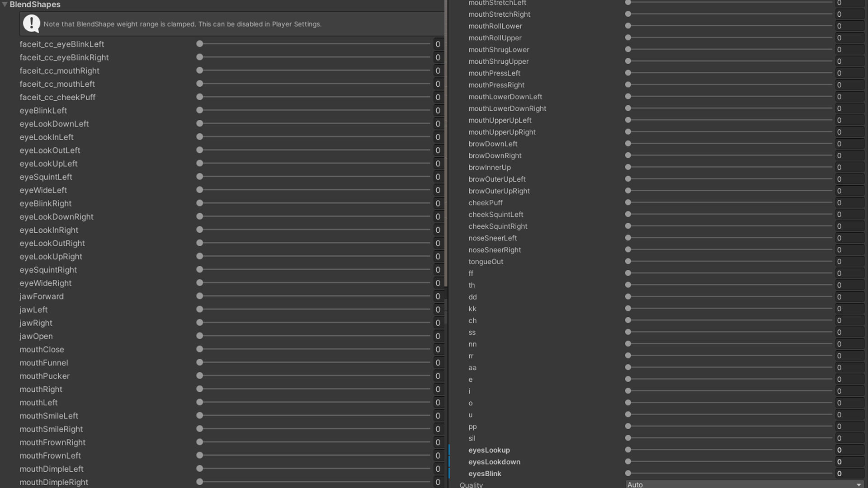Click the mouthPucker value field
The height and width of the screenshot is (488, 868).
(x=438, y=376)
